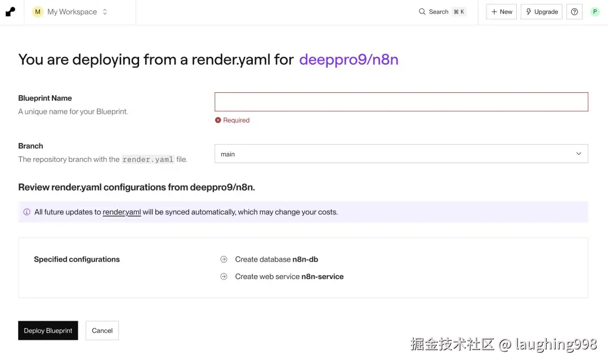Click the text Create database n8n-db
The height and width of the screenshot is (364, 608).
pyautogui.click(x=276, y=259)
